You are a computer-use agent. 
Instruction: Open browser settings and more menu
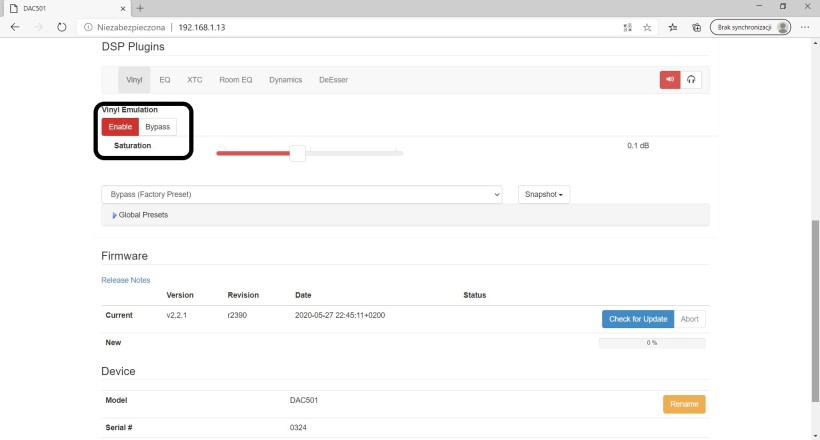point(805,27)
